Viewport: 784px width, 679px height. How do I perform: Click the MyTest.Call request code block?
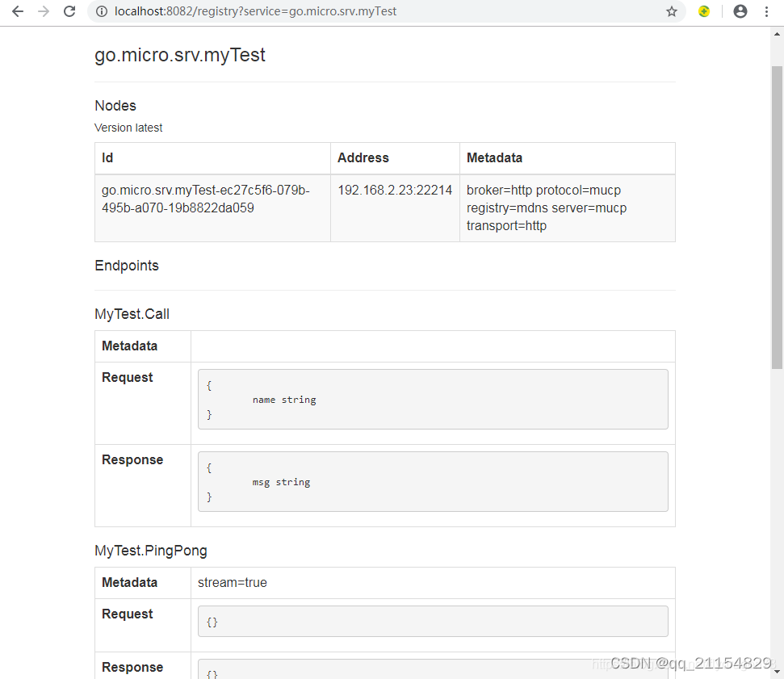tap(433, 399)
